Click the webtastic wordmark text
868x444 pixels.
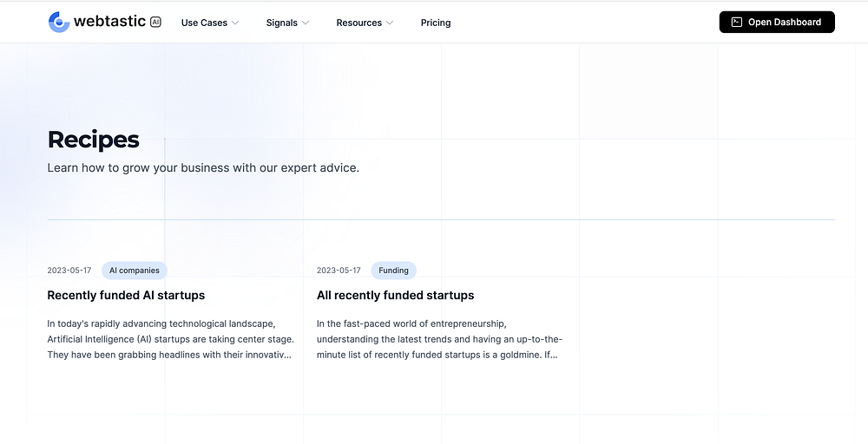click(x=109, y=23)
